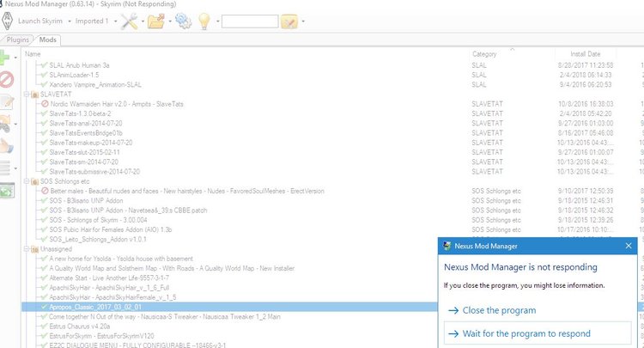Toggle checkmark for Estrus Chaurus v4.20a
The width and height of the screenshot is (644, 348).
click(45, 327)
